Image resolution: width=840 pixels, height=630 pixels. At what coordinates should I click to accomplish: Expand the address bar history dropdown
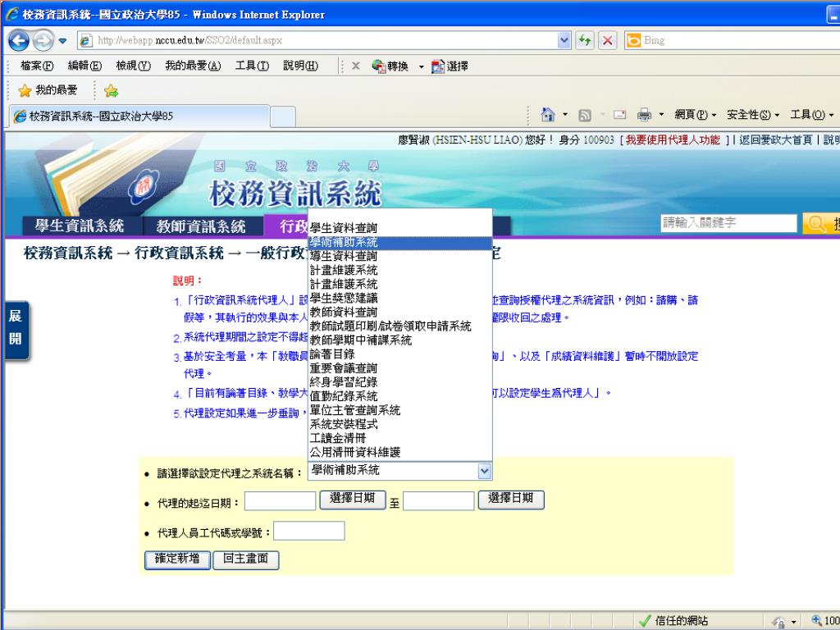click(564, 40)
